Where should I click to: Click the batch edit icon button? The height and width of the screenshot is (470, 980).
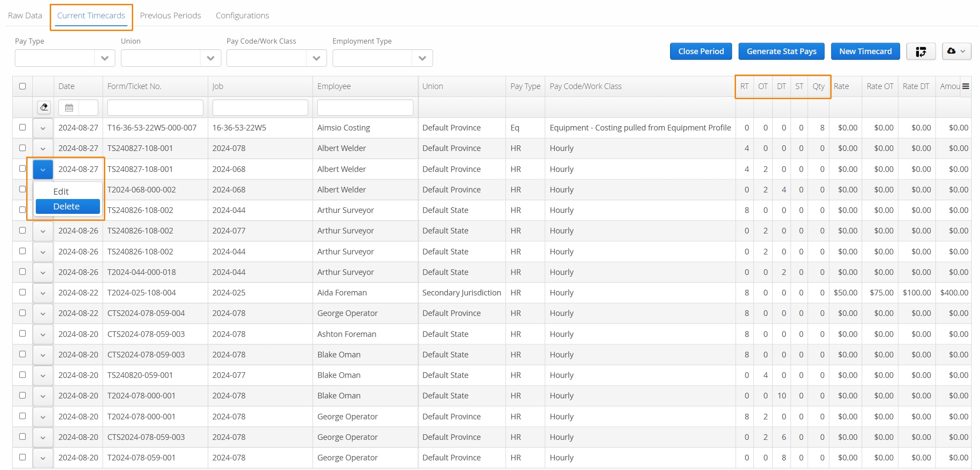(x=921, y=51)
